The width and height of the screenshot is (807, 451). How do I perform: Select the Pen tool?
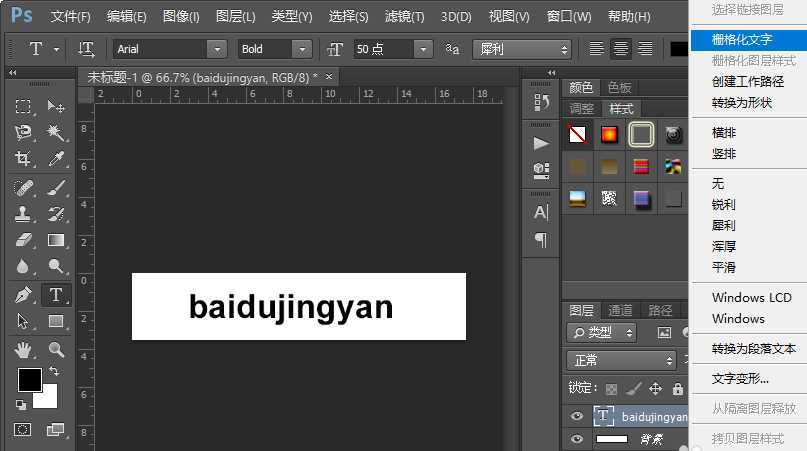point(23,295)
